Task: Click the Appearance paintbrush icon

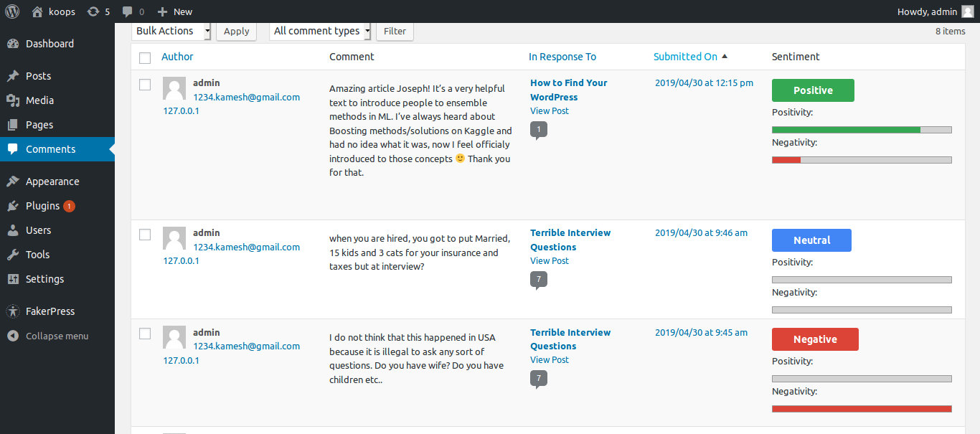Action: (13, 181)
